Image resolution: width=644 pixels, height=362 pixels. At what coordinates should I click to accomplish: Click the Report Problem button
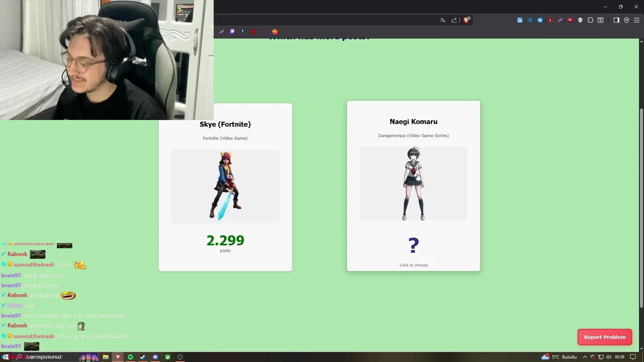pos(605,337)
